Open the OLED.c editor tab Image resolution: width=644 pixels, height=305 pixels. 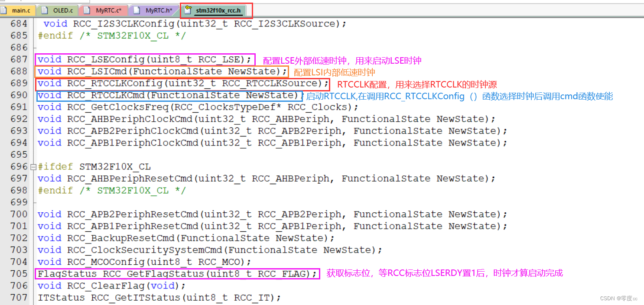[x=58, y=10]
